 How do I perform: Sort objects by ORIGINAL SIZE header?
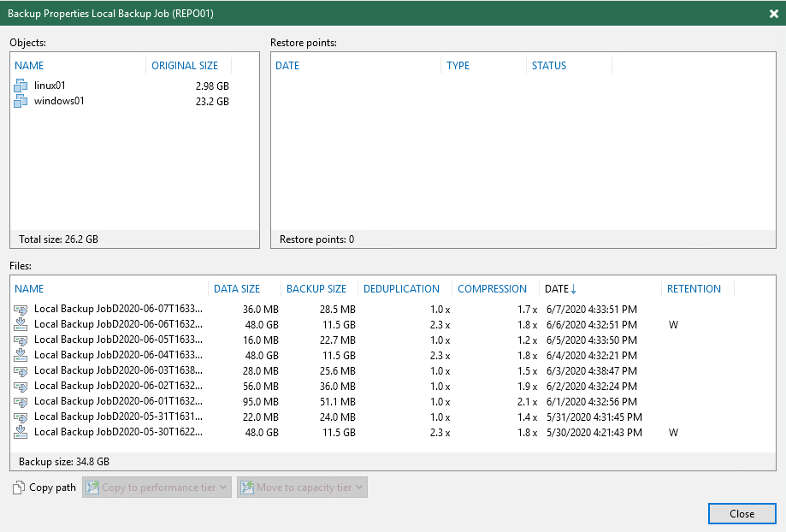click(185, 66)
